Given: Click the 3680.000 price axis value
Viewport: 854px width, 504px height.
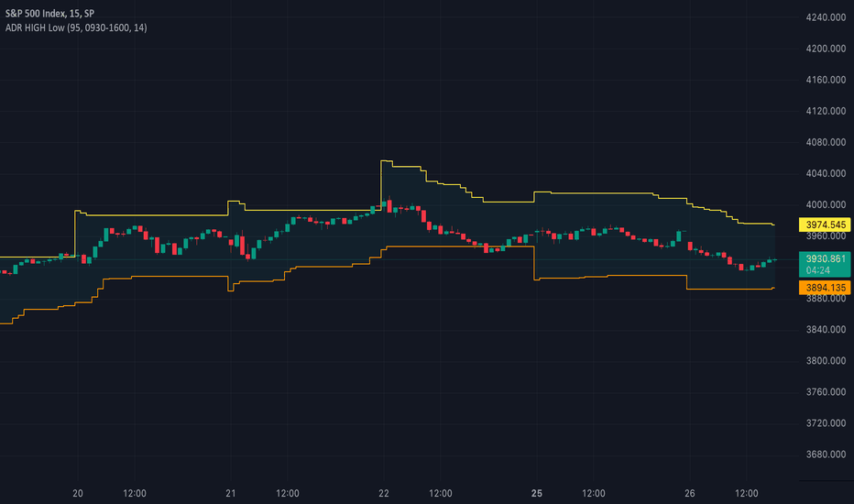Looking at the screenshot, I should (826, 455).
